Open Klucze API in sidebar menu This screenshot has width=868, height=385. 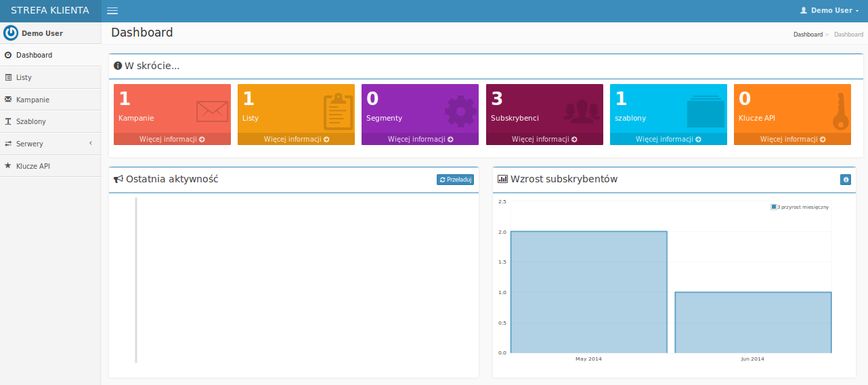click(51, 165)
